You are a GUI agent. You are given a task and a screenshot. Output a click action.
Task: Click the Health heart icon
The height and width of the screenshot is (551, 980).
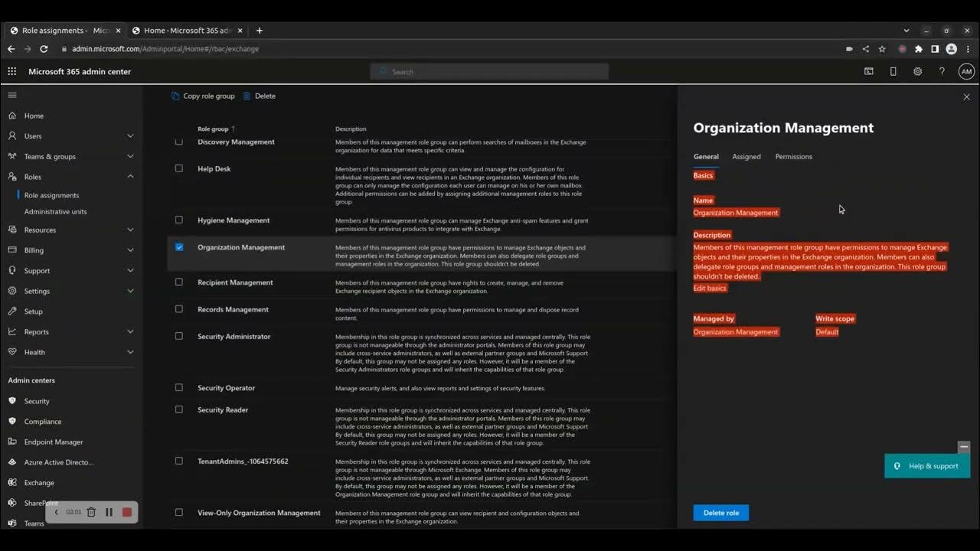(x=12, y=352)
